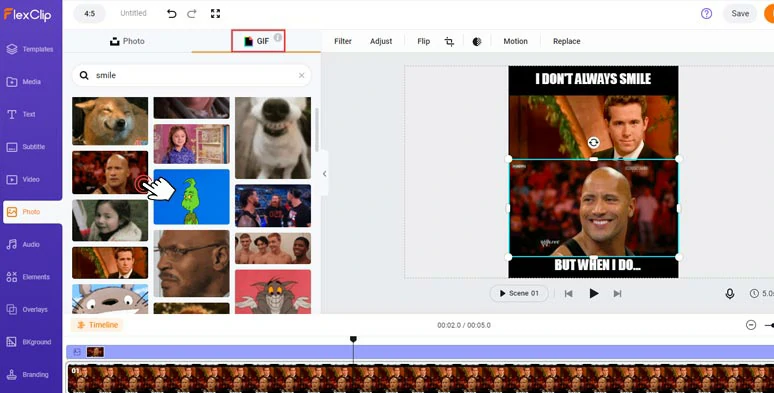Click the GIF tab info icon
774x393 pixels.
(278, 37)
